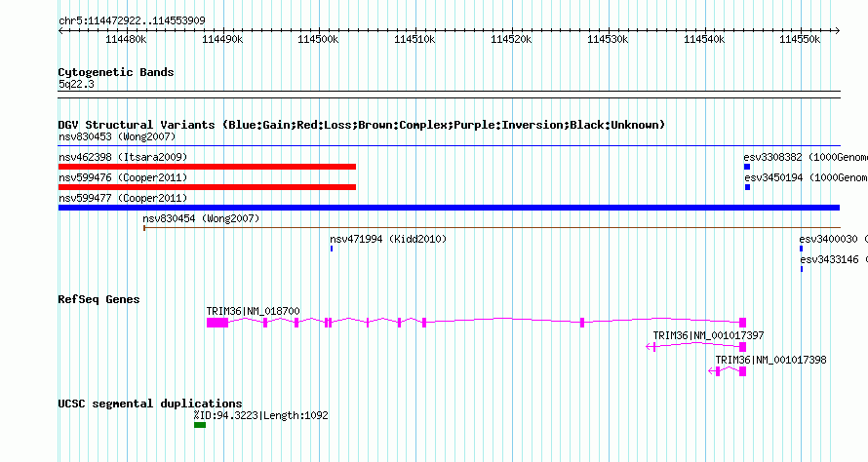
Task: Click the large first exon of TRIM36 NM_018700
Action: pos(217,323)
